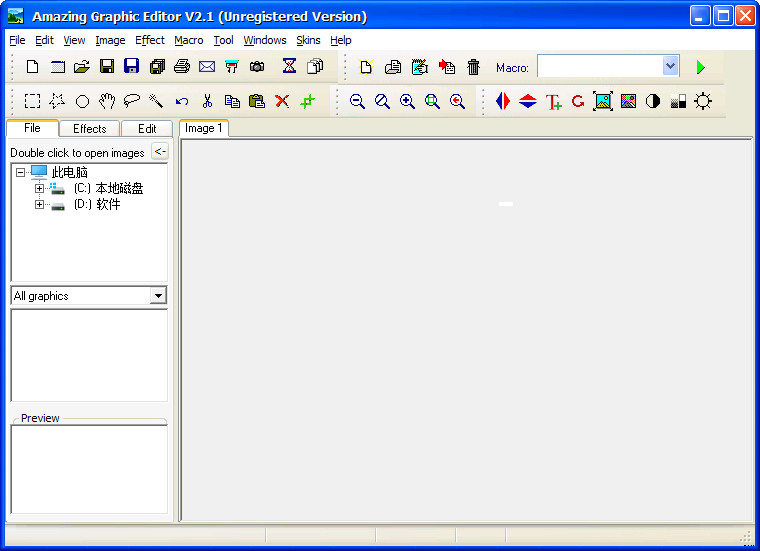The height and width of the screenshot is (551, 760).
Task: Click the add text tool
Action: point(553,101)
